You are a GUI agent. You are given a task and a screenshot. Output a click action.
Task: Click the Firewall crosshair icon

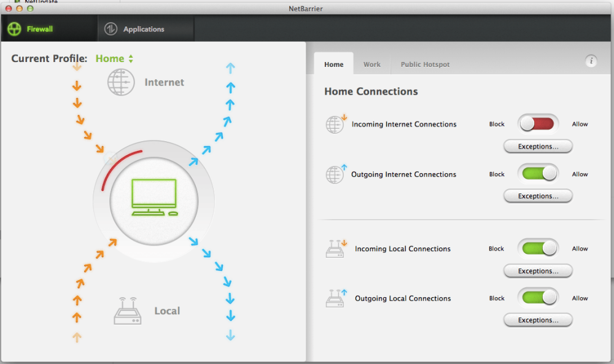[15, 29]
